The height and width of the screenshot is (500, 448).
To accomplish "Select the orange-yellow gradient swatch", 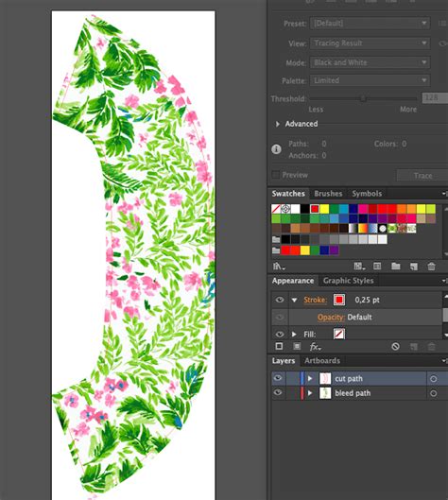I will click(x=363, y=229).
